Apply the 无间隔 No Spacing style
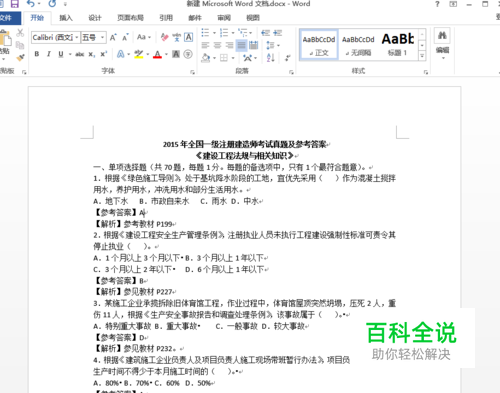This screenshot has height=393, width=500. (358, 45)
